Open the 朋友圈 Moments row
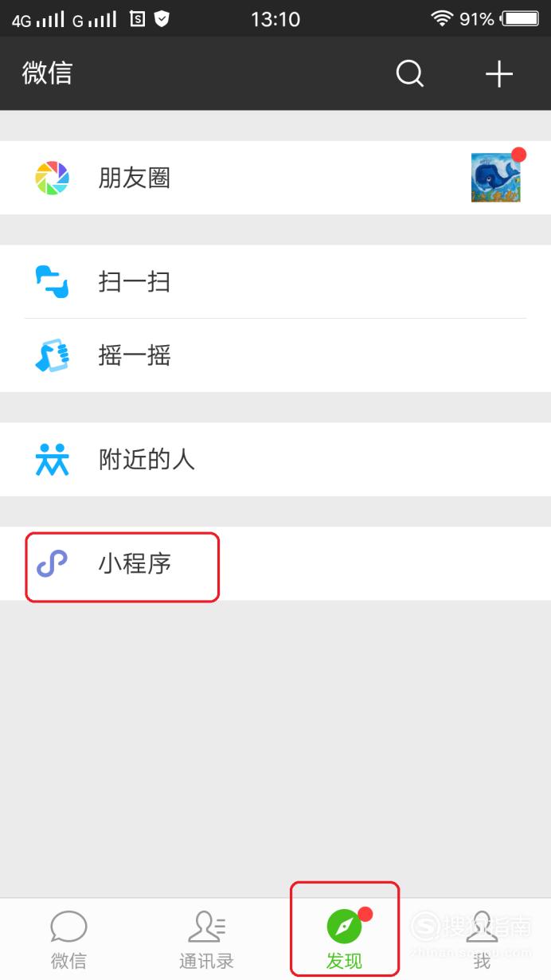The width and height of the screenshot is (551, 980). tap(275, 178)
